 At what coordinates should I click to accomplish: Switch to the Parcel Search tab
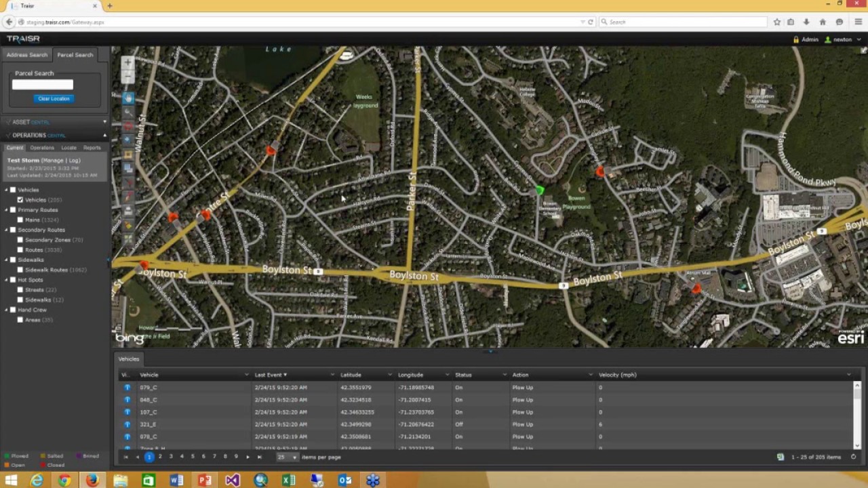click(75, 55)
